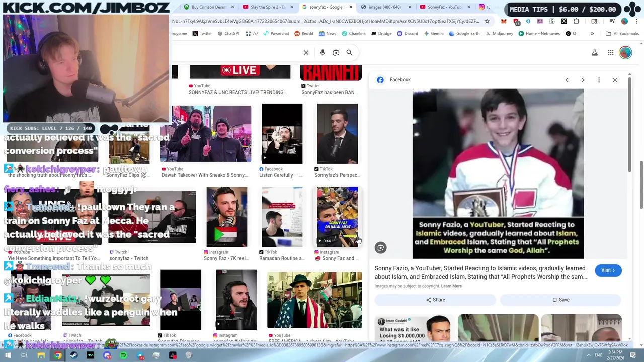Open the Learn More copyright link
Image resolution: width=644 pixels, height=362 pixels.
pyautogui.click(x=451, y=286)
